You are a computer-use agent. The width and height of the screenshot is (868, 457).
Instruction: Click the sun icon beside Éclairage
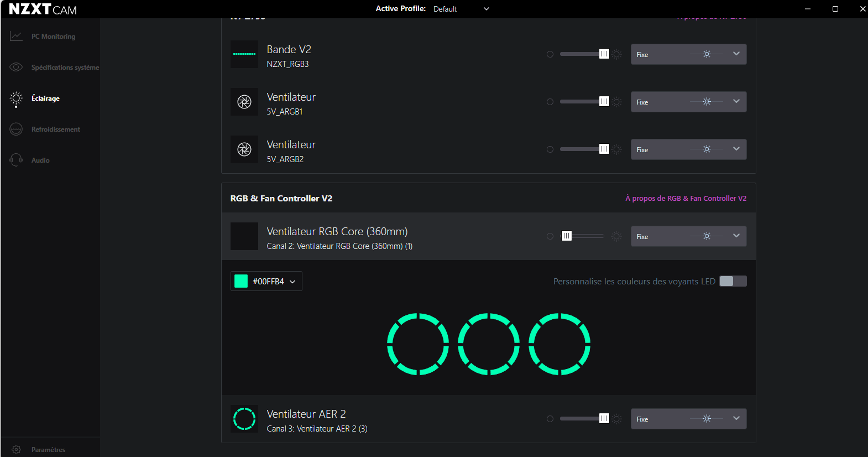pyautogui.click(x=16, y=99)
